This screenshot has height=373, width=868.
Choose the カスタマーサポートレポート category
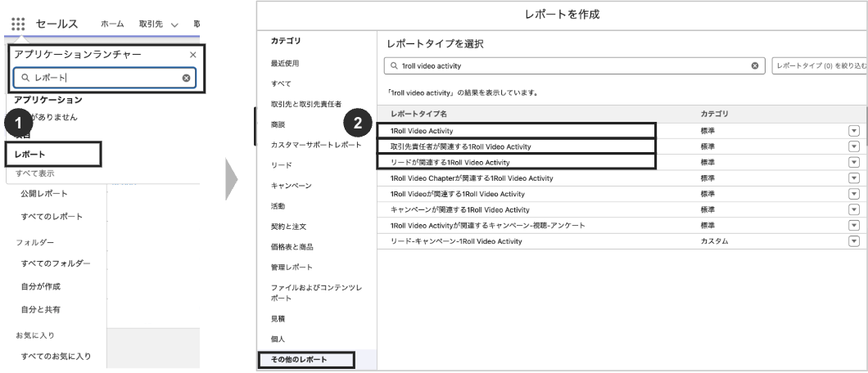pyautogui.click(x=316, y=146)
